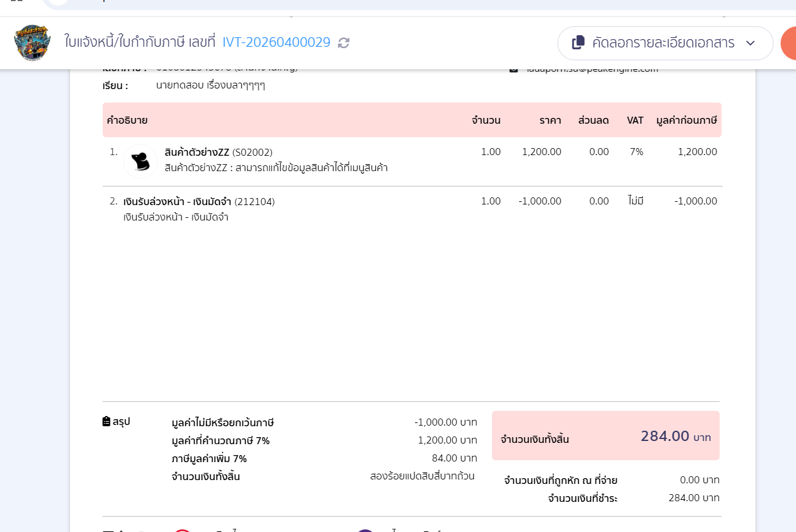
Task: Select row two item name เงินรับล่วงหน้า - เงินมัดจำ
Action: (178, 201)
